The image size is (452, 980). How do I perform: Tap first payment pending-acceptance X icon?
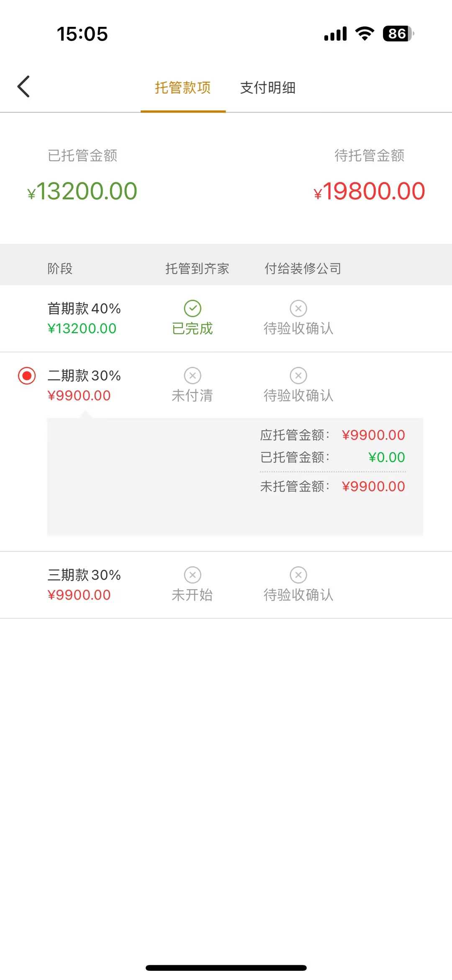[x=298, y=309]
